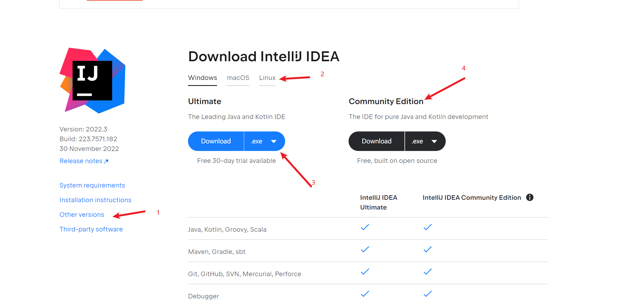This screenshot has width=644, height=306.
Task: Open Installation instructions link
Action: coord(95,200)
